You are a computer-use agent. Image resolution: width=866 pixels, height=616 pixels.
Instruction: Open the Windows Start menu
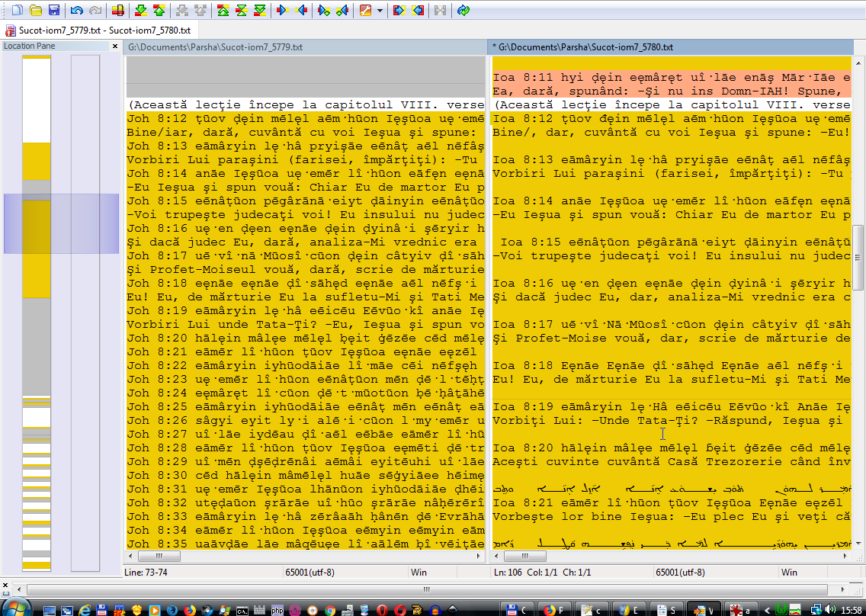15,608
